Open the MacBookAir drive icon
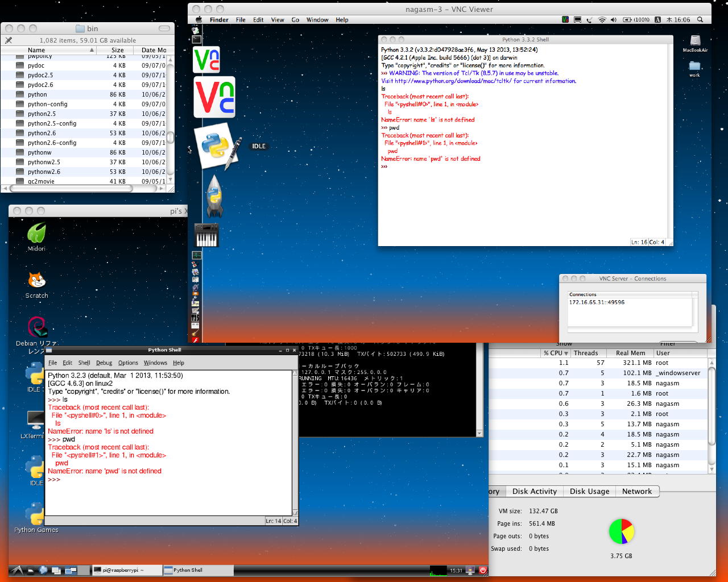 (695, 41)
